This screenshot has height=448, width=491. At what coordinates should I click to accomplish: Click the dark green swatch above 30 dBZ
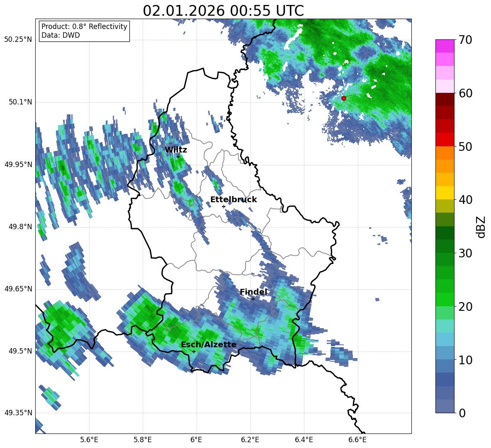coord(445,246)
